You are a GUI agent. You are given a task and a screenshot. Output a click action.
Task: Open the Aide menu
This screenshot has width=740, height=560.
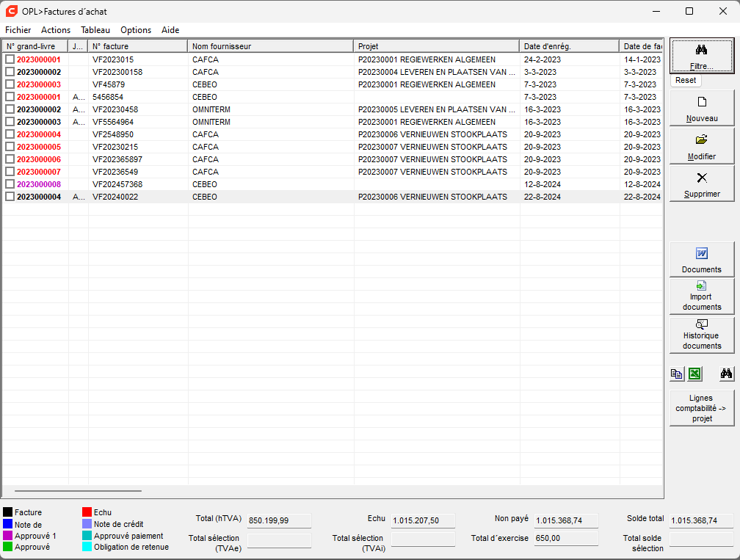point(170,29)
